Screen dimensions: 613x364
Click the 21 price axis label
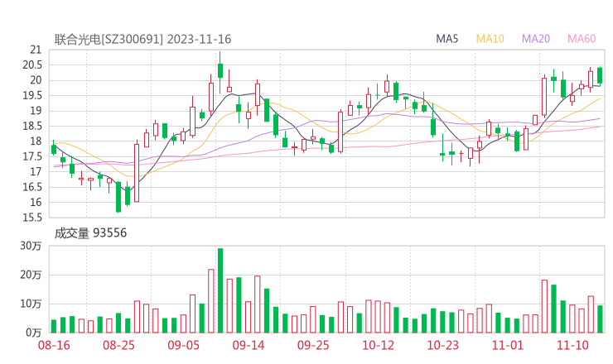tap(36, 50)
